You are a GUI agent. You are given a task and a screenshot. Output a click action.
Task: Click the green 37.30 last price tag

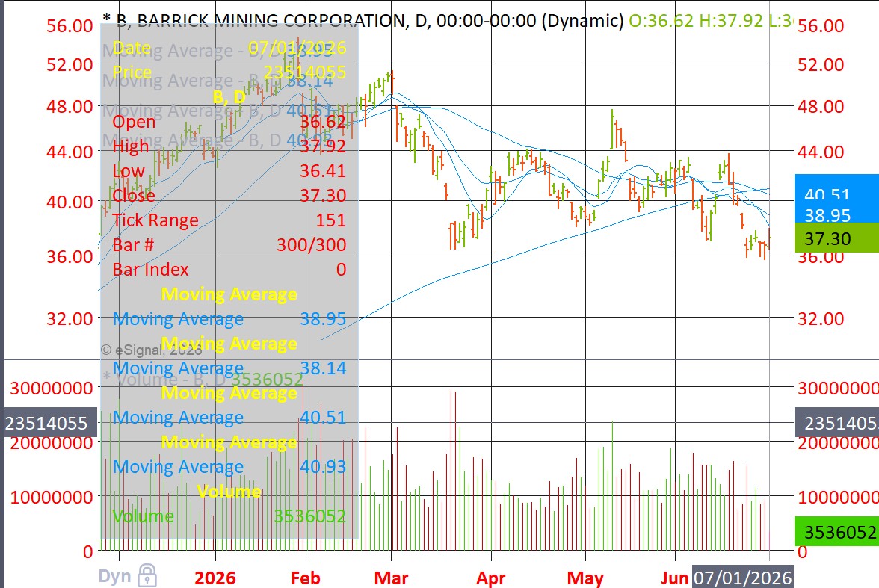(836, 238)
